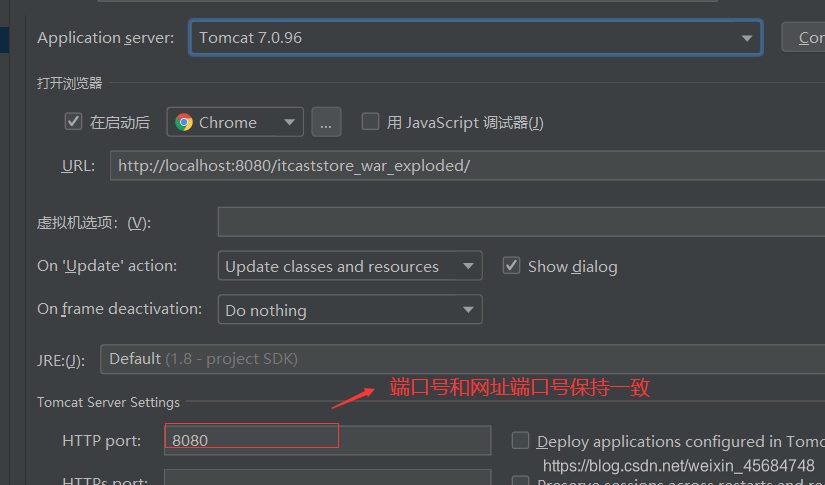Click the ellipsis browse button
The height and width of the screenshot is (485, 825).
click(x=326, y=122)
